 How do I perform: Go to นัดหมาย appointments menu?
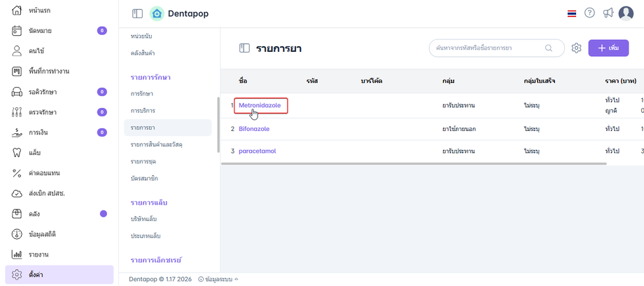[x=38, y=31]
